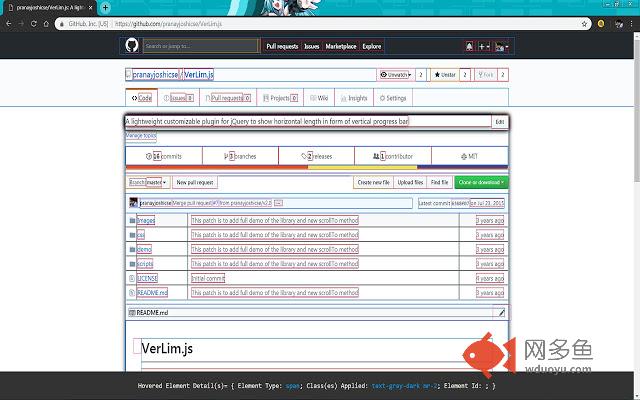Click New pull request button
This screenshot has height=400, width=640.
[x=195, y=182]
